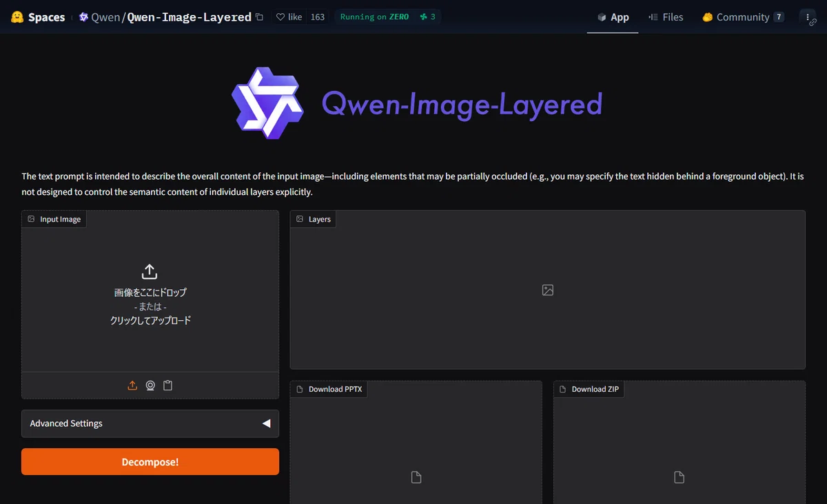Viewport: 827px width, 504px height.
Task: Click the Download PPTX file label
Action: click(329, 389)
